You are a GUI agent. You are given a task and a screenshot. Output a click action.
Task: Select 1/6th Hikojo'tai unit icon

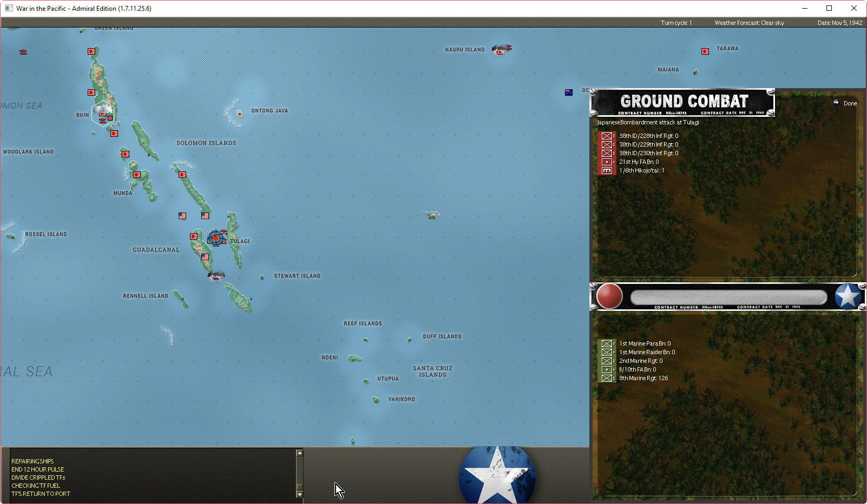point(607,170)
